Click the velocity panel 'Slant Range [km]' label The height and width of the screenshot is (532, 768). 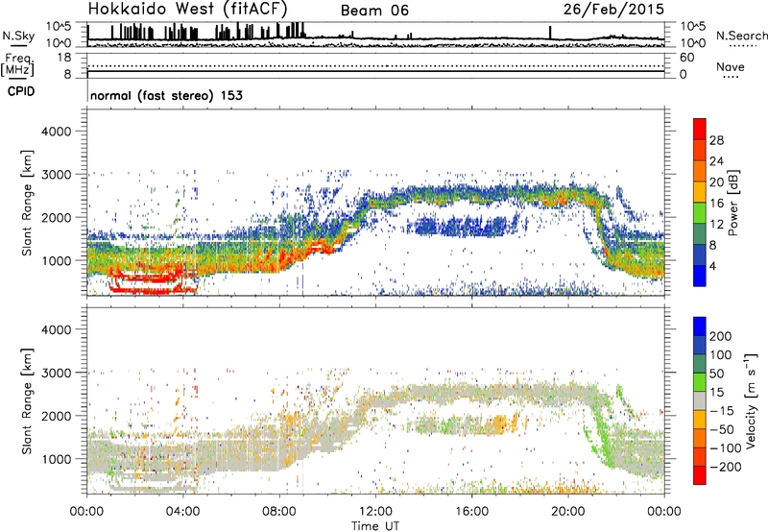tap(27, 401)
